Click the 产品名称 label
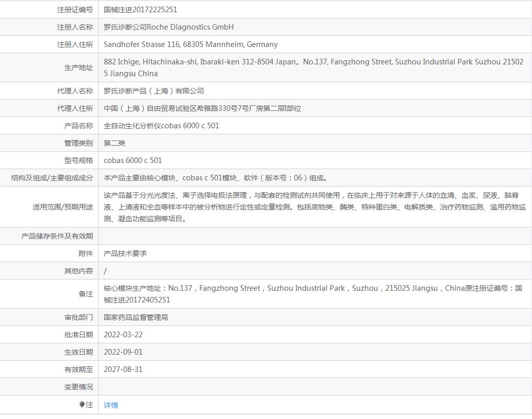532x419 pixels. coord(78,126)
